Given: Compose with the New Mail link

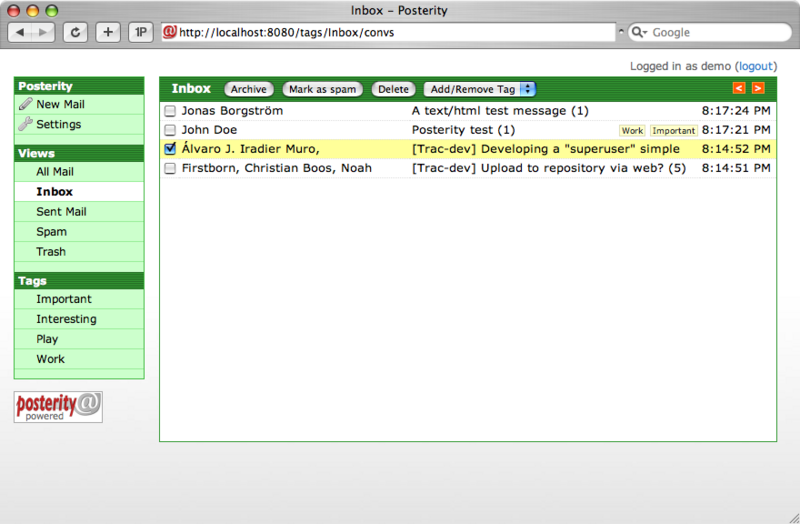Looking at the screenshot, I should [x=60, y=104].
